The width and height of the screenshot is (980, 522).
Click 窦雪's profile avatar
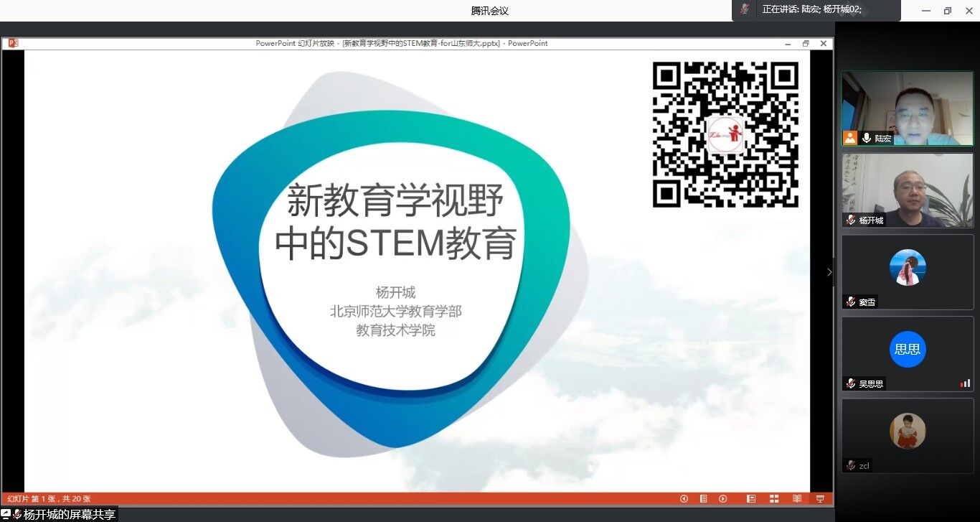pyautogui.click(x=908, y=267)
